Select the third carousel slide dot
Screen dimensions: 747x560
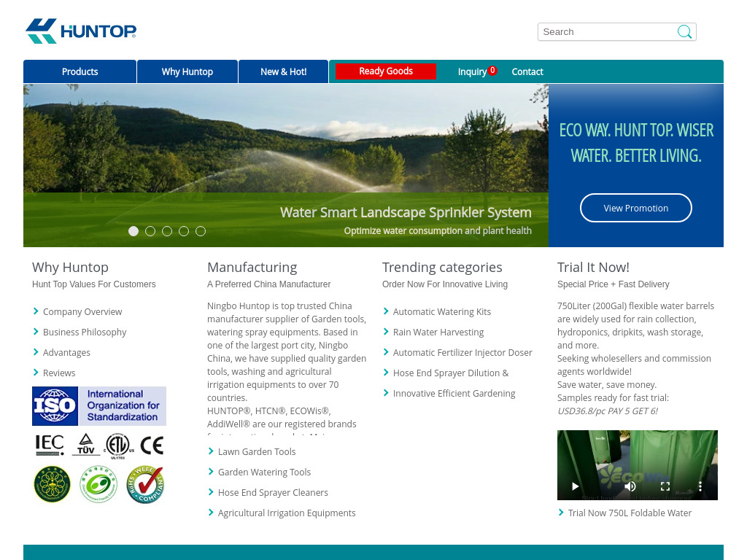pos(167,231)
